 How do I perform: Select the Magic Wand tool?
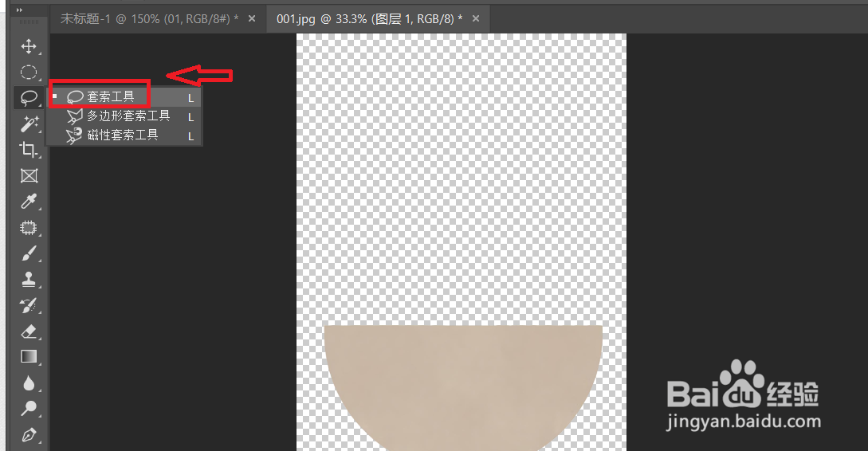(x=29, y=124)
